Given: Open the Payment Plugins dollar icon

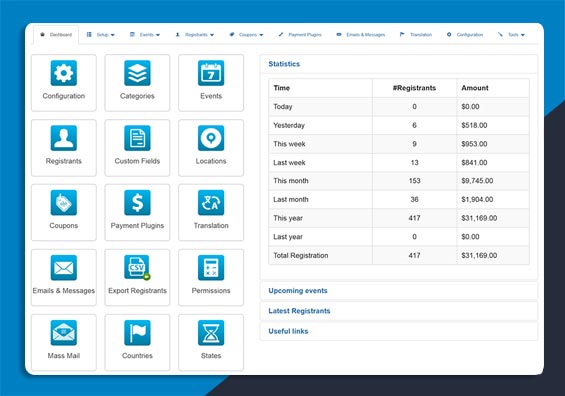Looking at the screenshot, I should point(137,203).
